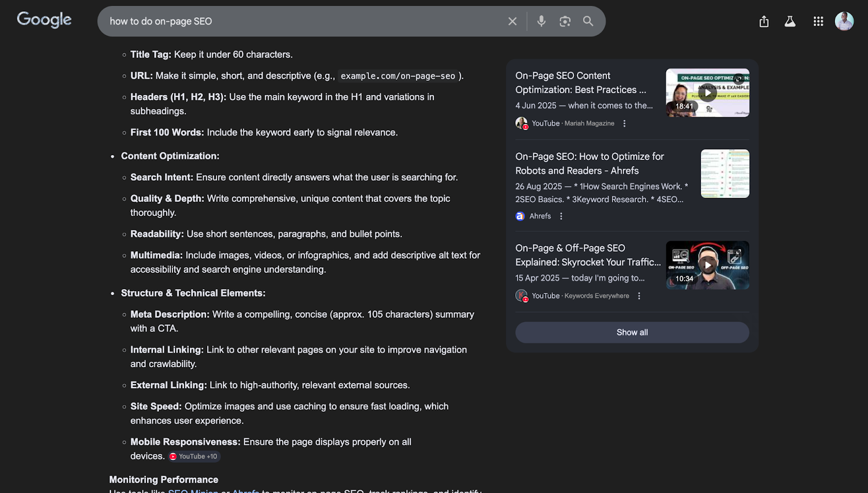Play the 10:34 Off-Page SEO video thumbnail

coord(707,265)
